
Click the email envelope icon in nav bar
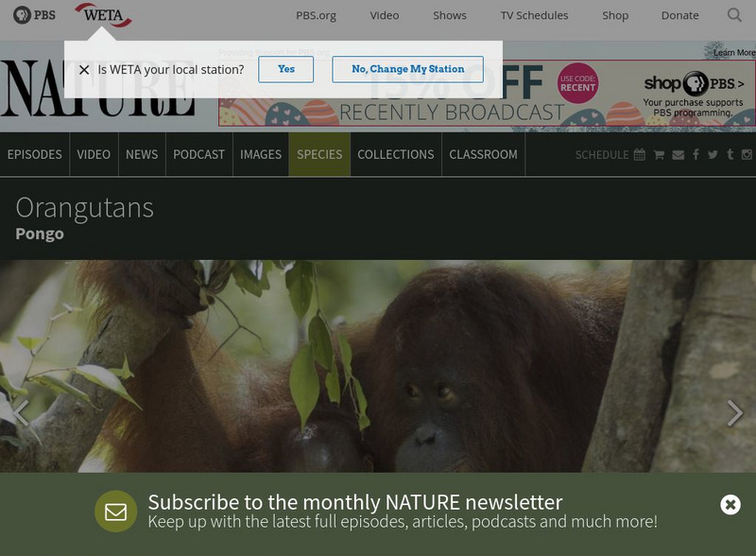pyautogui.click(x=678, y=155)
